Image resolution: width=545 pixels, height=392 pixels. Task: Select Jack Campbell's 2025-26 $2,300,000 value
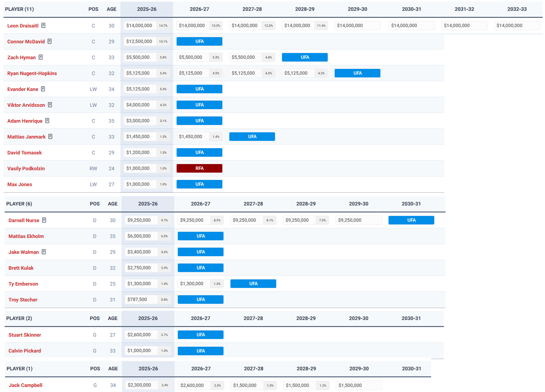(142, 385)
